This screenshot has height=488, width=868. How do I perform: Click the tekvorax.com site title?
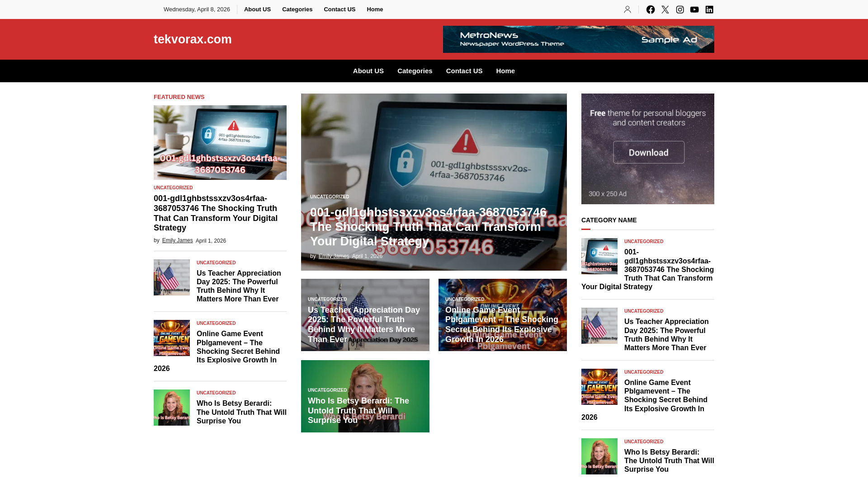point(193,39)
